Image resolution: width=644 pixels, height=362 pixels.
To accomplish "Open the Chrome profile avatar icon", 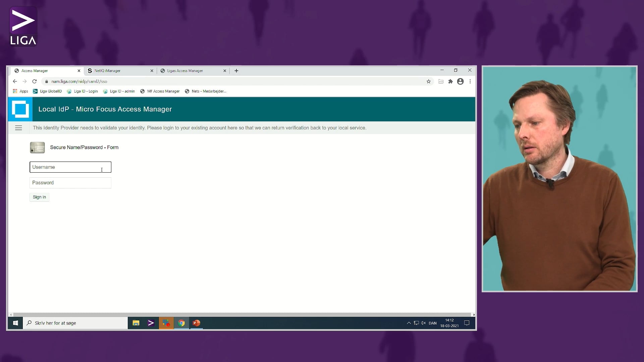I will (x=460, y=81).
